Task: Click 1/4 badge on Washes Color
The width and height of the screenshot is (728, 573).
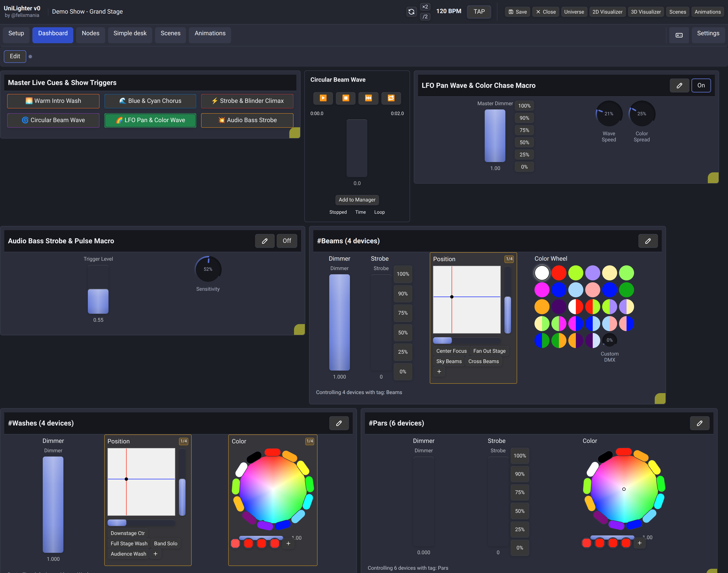Action: pyautogui.click(x=310, y=441)
